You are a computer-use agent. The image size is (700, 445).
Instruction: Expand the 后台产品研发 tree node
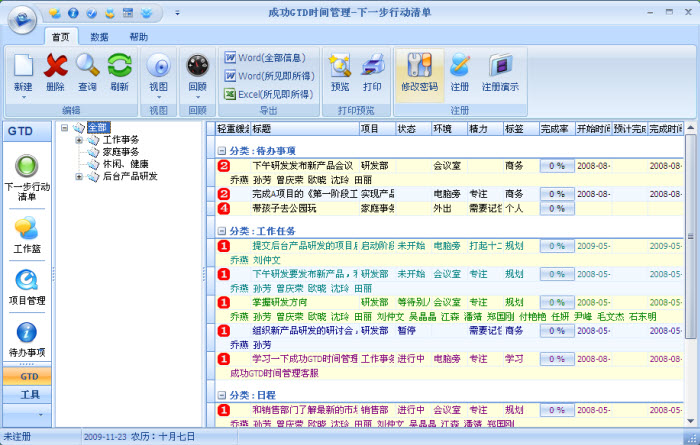coord(79,176)
